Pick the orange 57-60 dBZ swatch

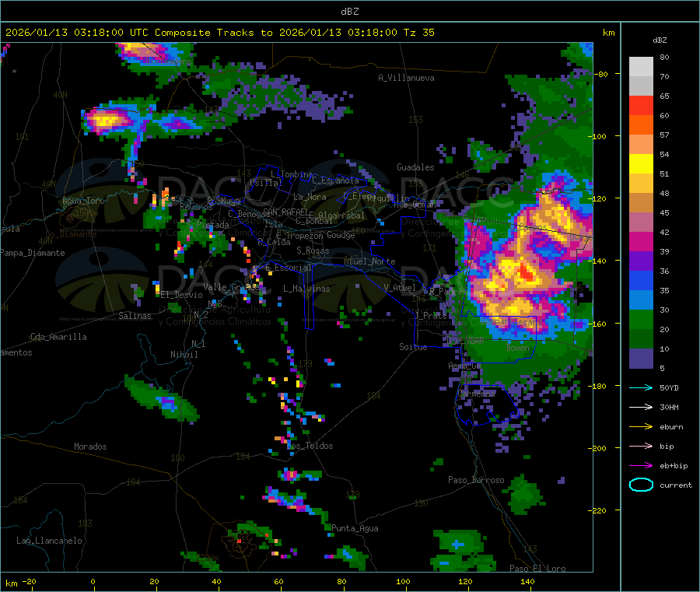(641, 125)
